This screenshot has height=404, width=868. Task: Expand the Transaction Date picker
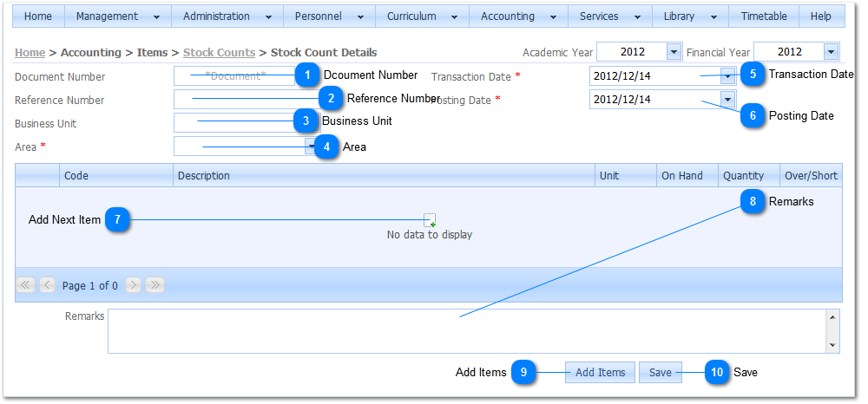click(727, 75)
